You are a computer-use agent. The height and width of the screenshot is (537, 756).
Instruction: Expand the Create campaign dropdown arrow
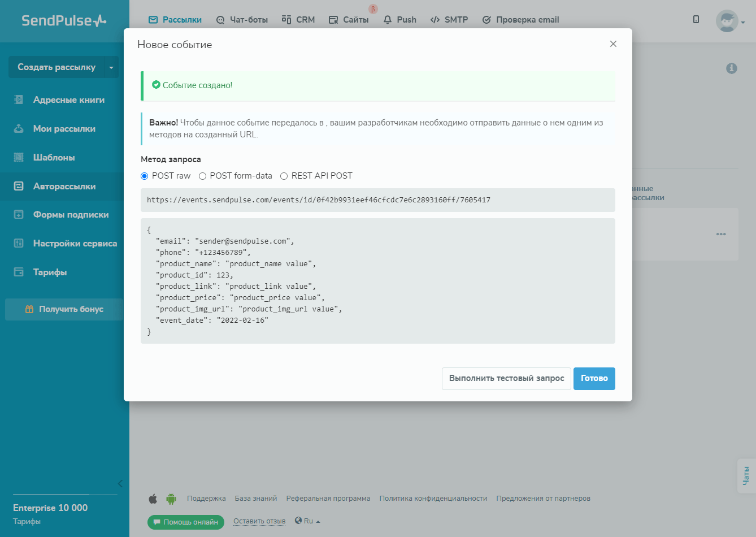(x=111, y=67)
